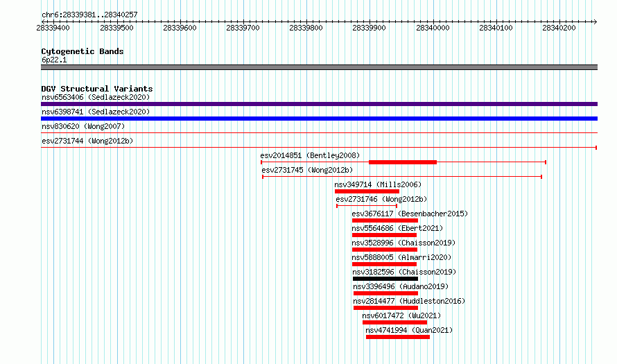The image size is (617, 364).
Task: Click the nsv3396496 (Audano2019) label
Action: point(401,286)
